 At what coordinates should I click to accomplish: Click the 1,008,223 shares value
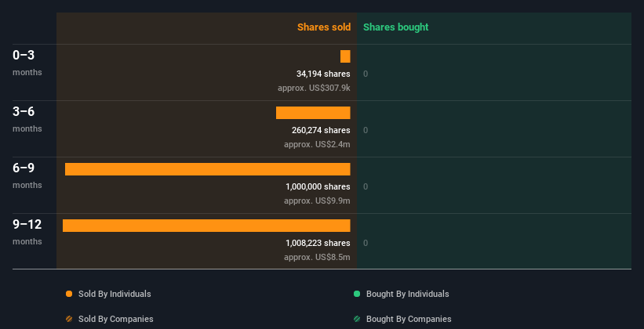[318, 243]
